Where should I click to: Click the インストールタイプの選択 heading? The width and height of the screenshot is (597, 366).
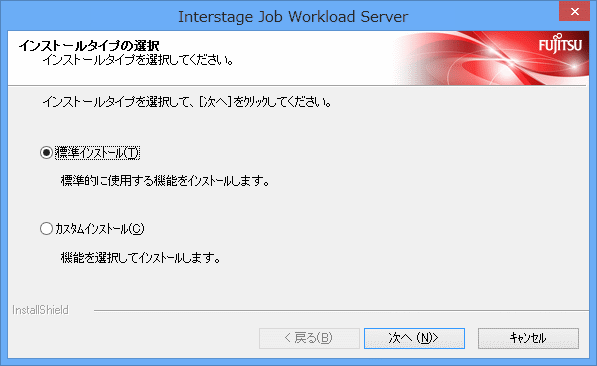(x=89, y=46)
